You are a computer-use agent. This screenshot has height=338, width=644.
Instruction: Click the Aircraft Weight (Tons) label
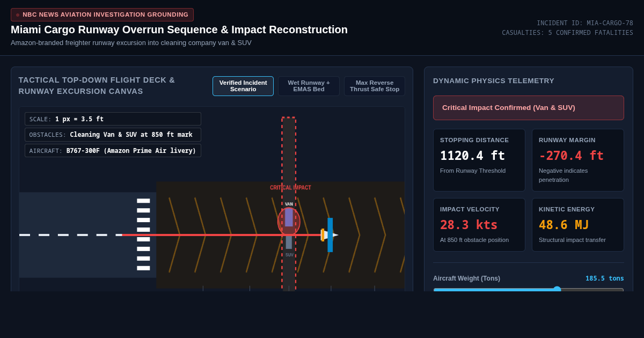coord(466,278)
